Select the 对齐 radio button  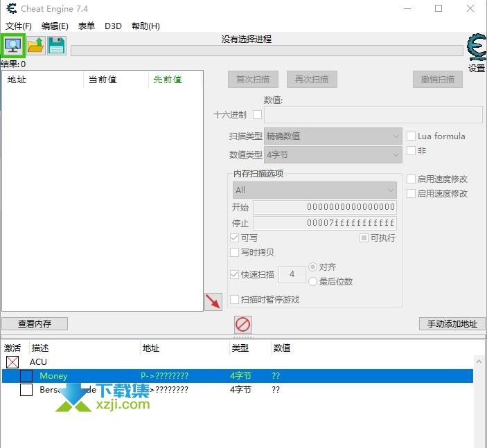tap(312, 267)
